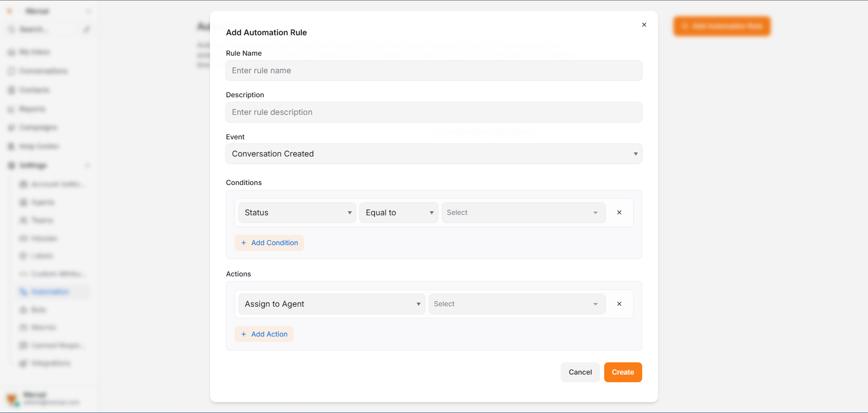This screenshot has width=868, height=413.
Task: Click the Enter rule name input field
Action: click(434, 71)
